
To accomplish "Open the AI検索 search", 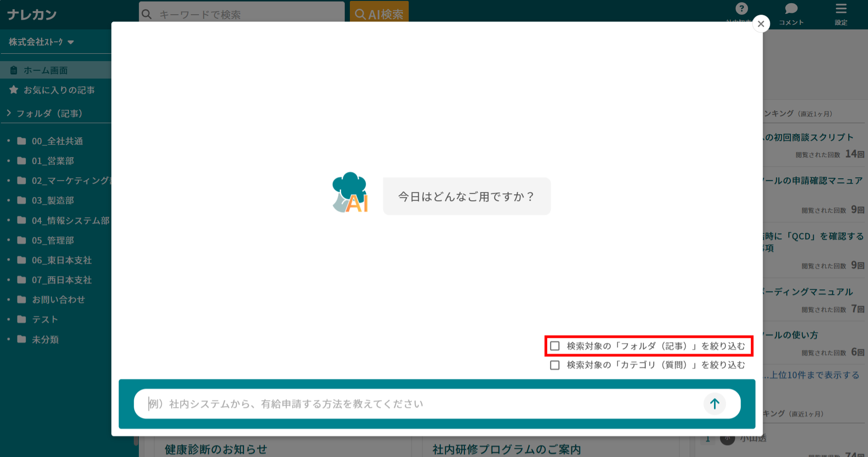I will pyautogui.click(x=379, y=12).
